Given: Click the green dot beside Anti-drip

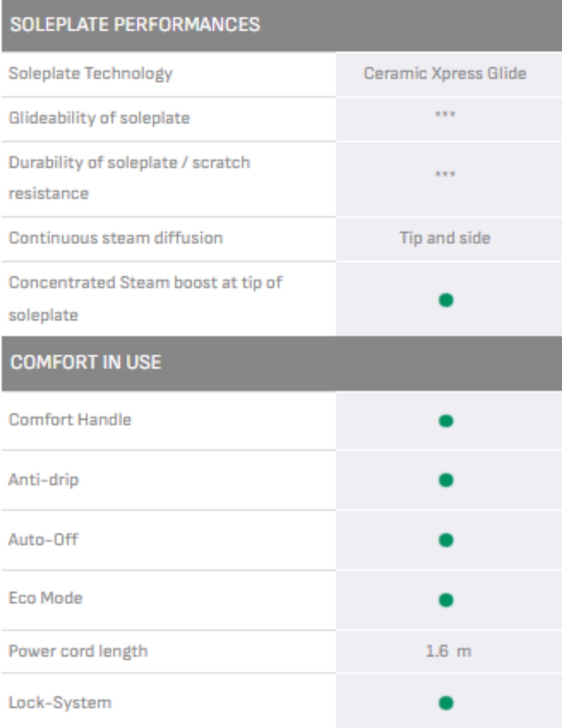Looking at the screenshot, I should [x=446, y=480].
